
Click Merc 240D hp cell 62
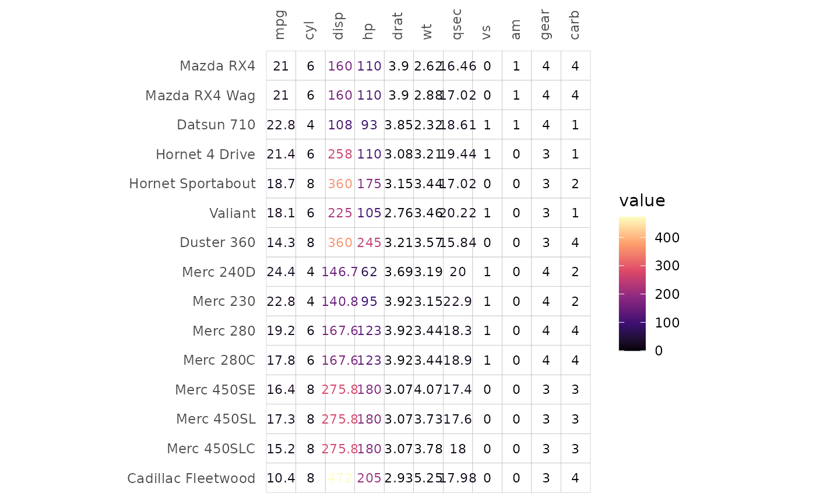click(370, 272)
